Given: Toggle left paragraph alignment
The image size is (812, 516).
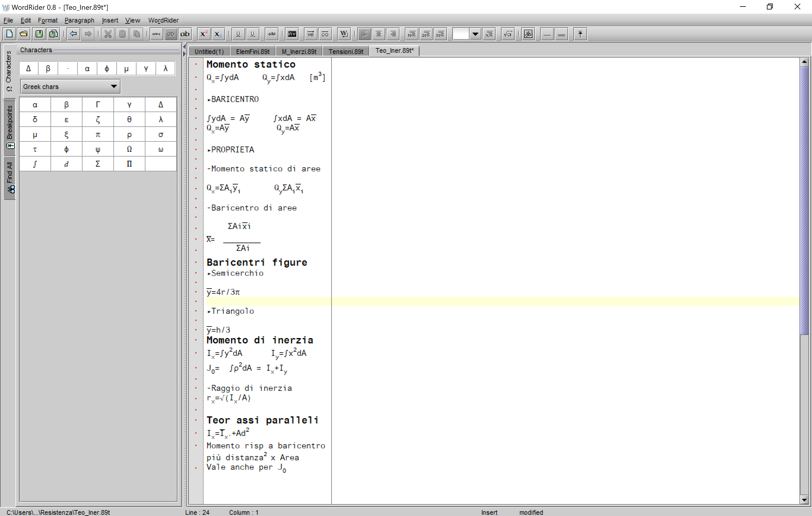Looking at the screenshot, I should [364, 34].
